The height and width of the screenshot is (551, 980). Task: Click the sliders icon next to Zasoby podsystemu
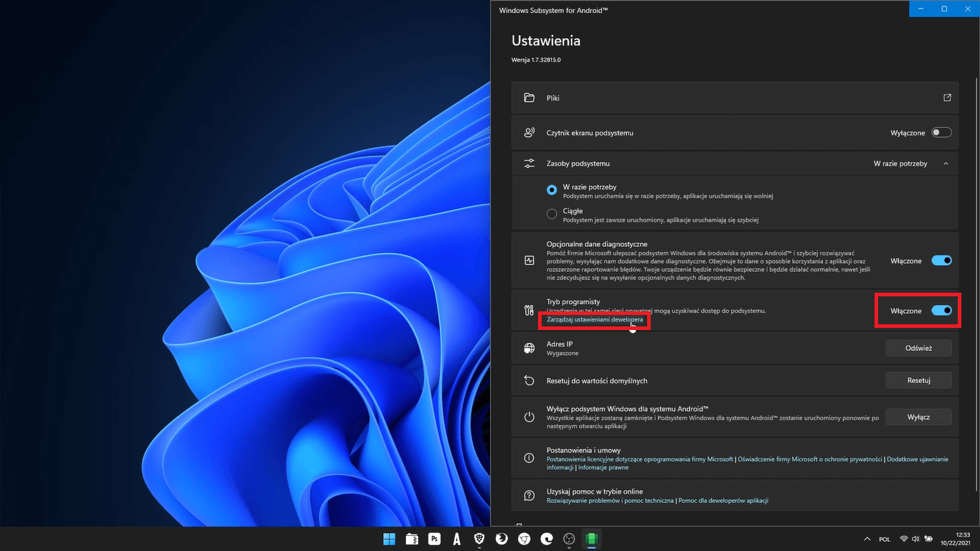coord(529,164)
